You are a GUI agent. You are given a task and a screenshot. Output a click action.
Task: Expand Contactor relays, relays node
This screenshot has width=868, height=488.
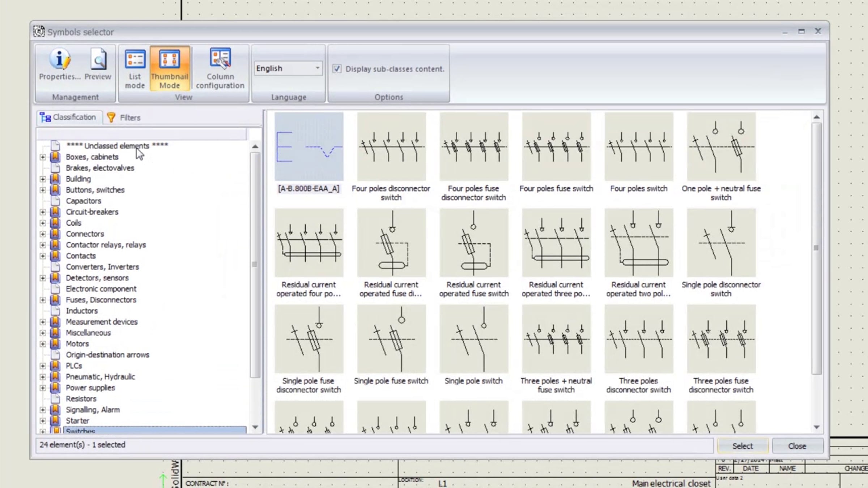tap(43, 245)
